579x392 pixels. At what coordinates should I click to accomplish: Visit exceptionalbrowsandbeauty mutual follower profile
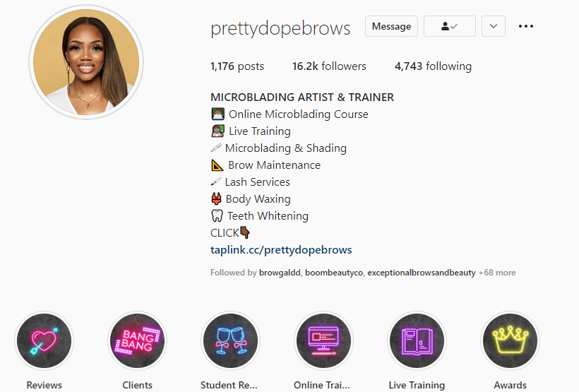tap(422, 273)
